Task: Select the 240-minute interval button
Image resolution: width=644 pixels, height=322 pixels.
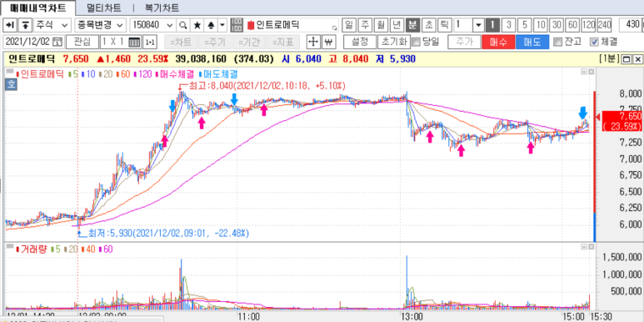Action: click(x=604, y=25)
